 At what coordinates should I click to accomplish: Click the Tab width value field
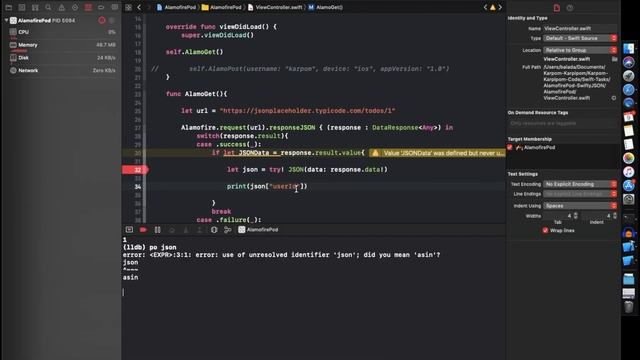(x=558, y=216)
